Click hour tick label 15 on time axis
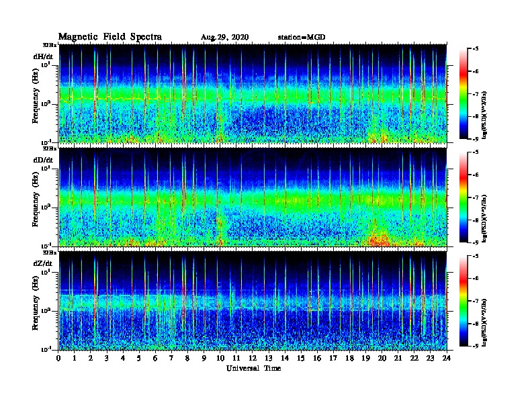Image resolution: width=532 pixels, height=411 pixels. [301, 359]
